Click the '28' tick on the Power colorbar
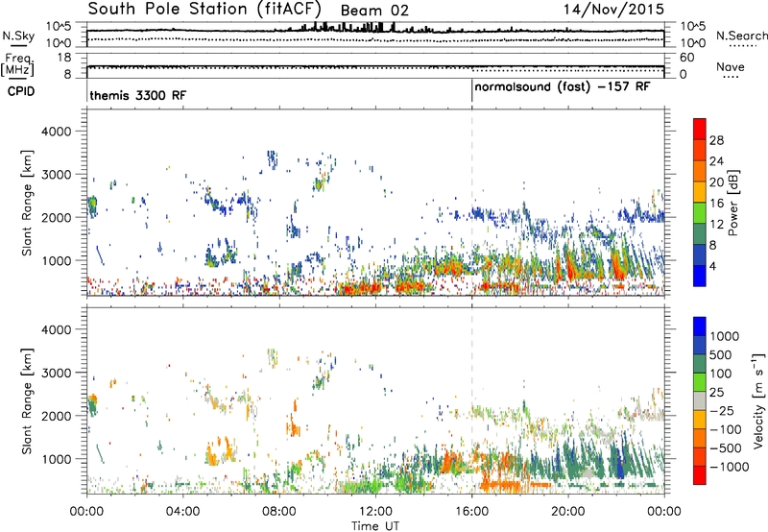The image size is (768, 532). (x=715, y=140)
